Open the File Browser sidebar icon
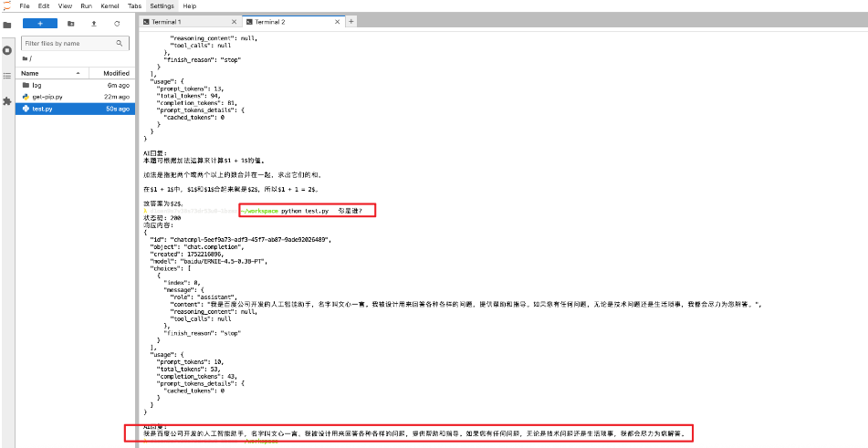This screenshot has width=868, height=448. 7,25
